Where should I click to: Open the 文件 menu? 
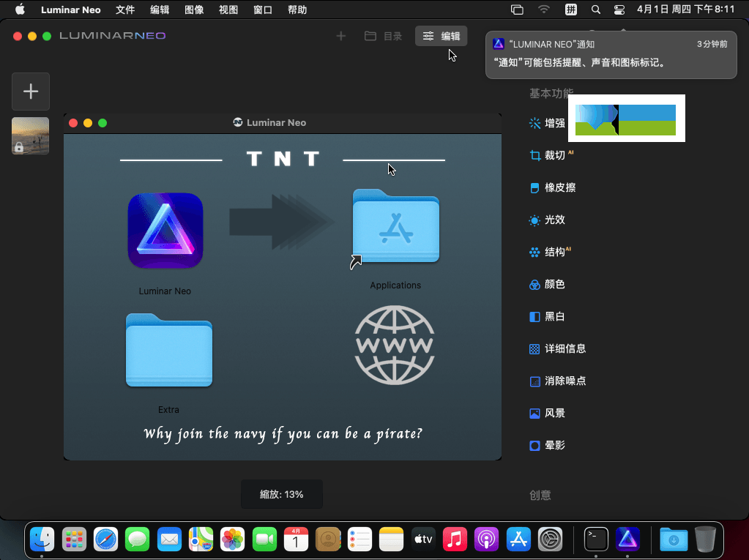(125, 10)
